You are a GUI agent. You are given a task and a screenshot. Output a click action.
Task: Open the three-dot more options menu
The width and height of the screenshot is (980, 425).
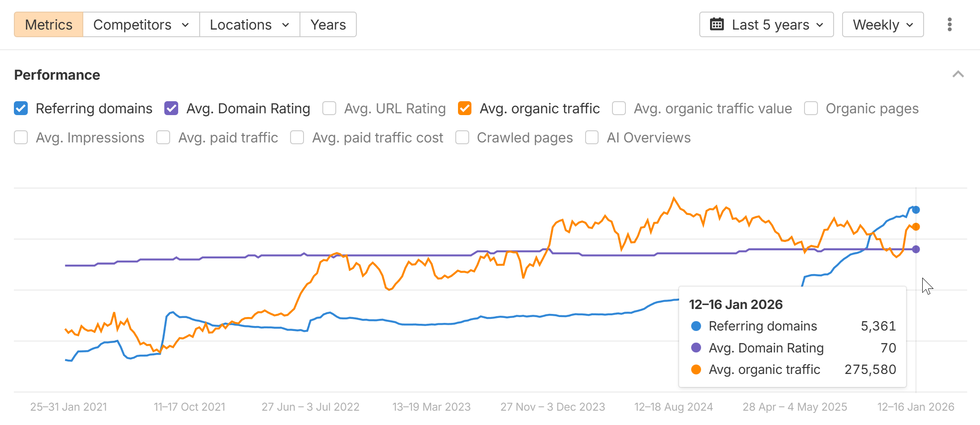pyautogui.click(x=949, y=25)
